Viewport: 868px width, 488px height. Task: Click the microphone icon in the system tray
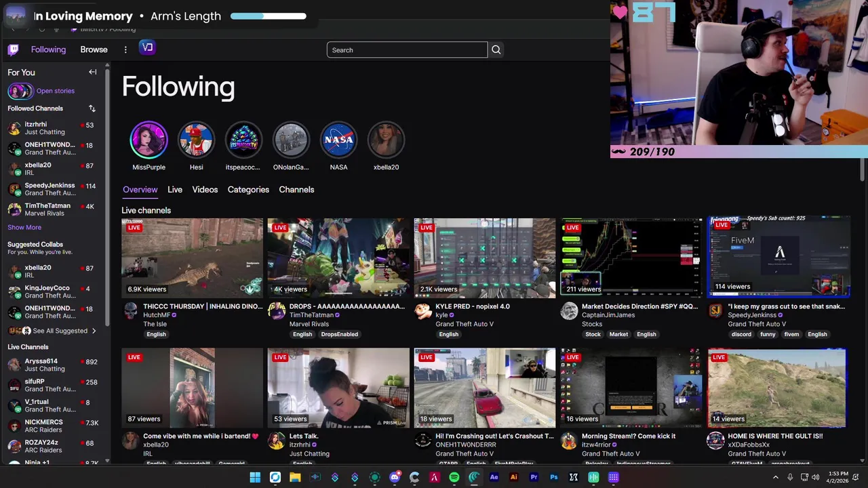790,477
